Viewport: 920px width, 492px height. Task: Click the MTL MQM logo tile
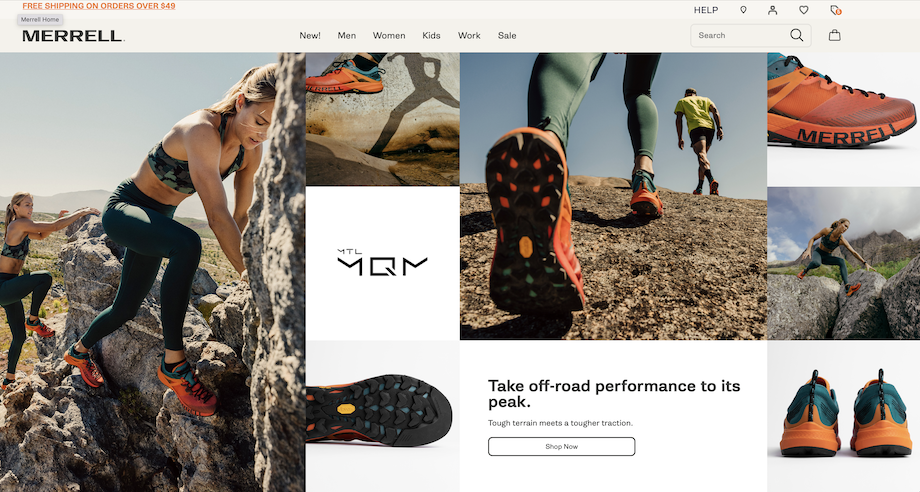(383, 263)
